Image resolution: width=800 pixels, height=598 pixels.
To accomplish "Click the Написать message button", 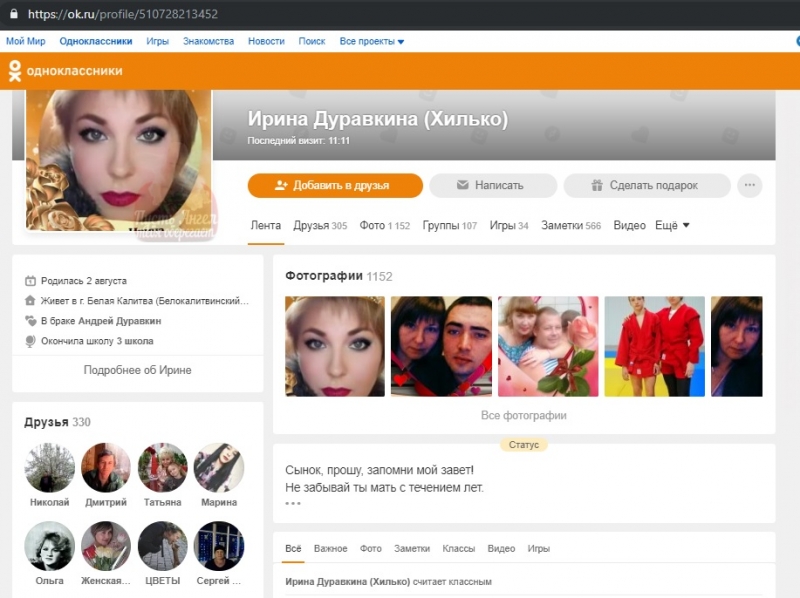I will [492, 185].
